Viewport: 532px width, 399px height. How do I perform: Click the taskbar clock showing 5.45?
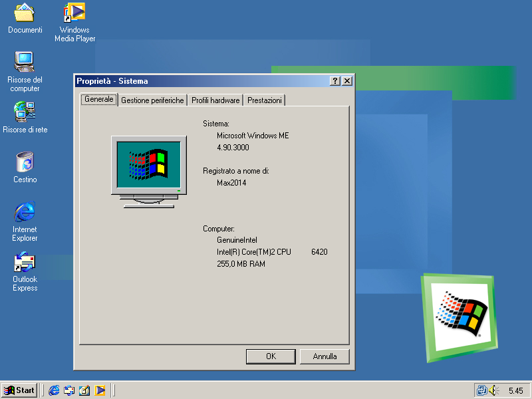point(516,390)
